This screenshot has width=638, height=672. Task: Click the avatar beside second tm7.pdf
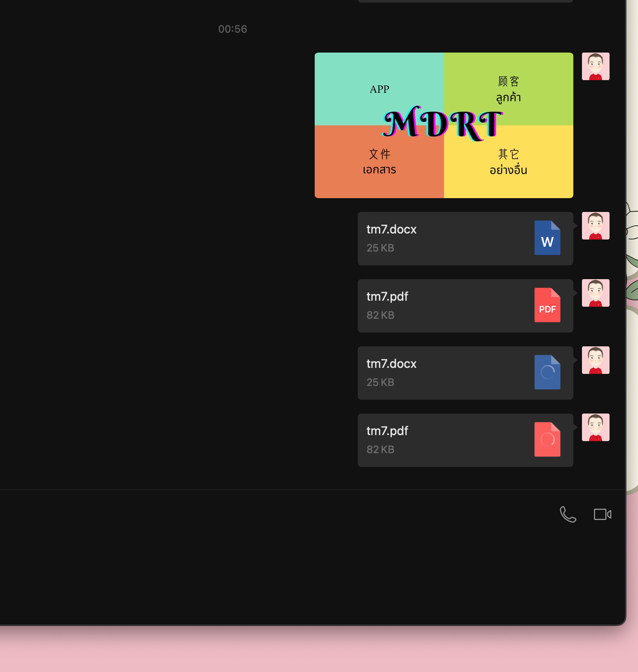pyautogui.click(x=596, y=427)
